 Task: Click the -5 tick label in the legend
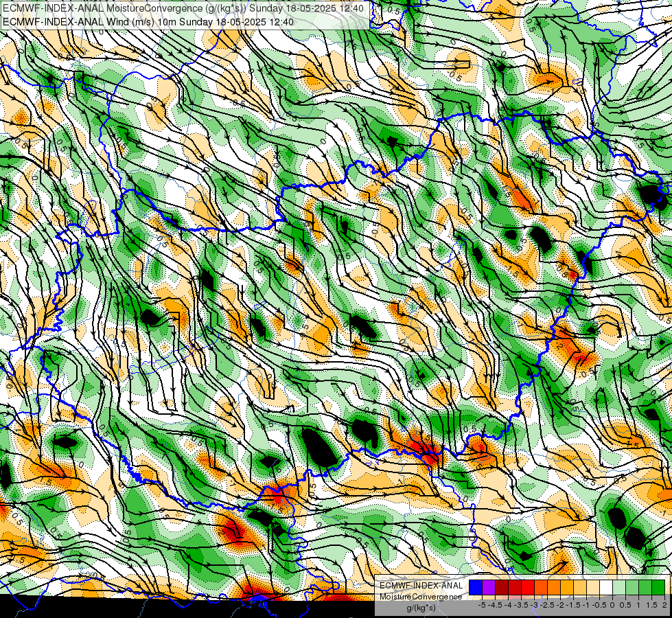pos(482,605)
